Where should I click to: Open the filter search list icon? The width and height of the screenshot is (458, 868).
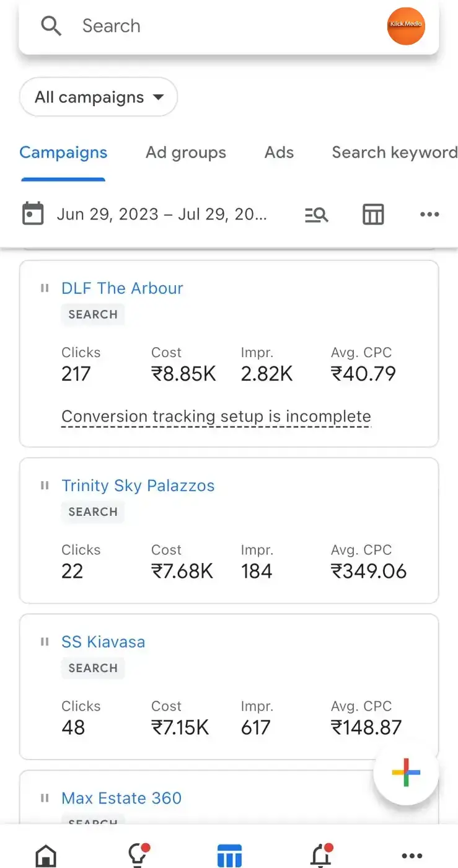coord(317,215)
